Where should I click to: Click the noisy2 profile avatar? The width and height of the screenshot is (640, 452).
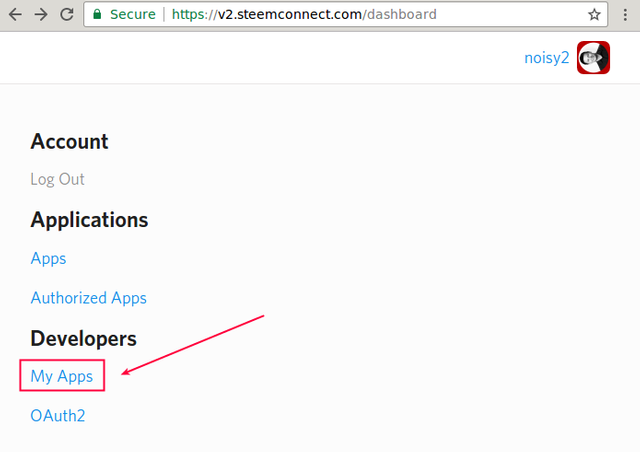[593, 58]
